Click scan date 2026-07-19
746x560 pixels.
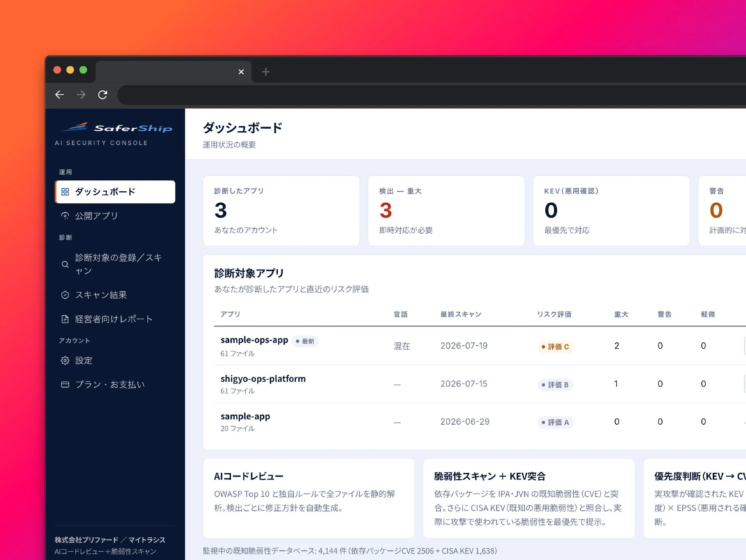point(464,346)
